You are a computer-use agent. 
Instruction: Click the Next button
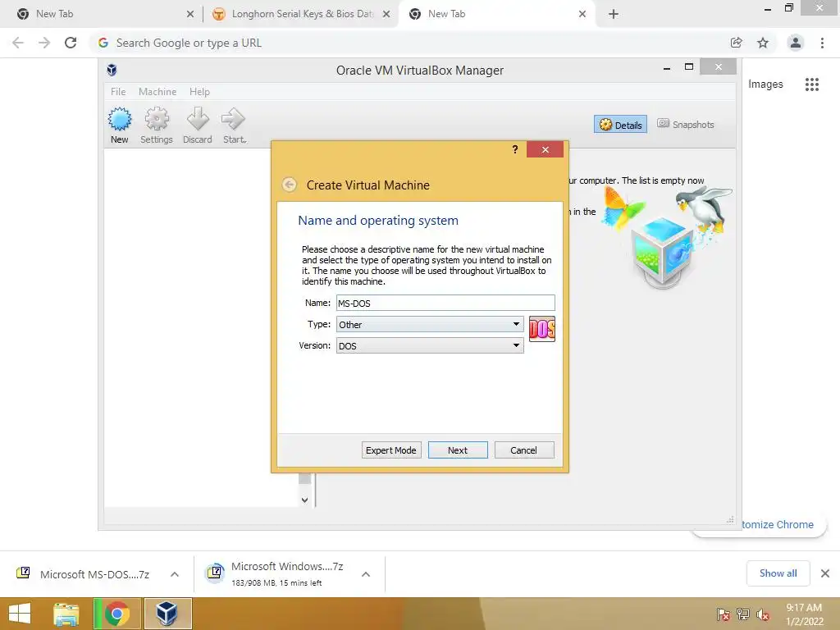point(458,450)
